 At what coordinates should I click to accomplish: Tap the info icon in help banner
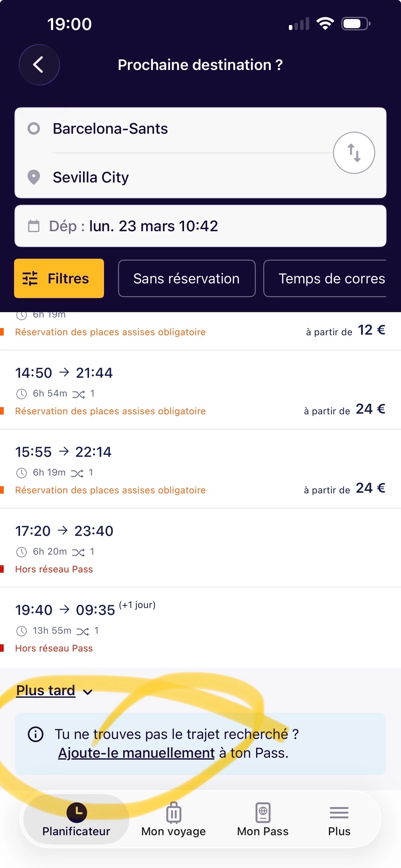point(35,735)
